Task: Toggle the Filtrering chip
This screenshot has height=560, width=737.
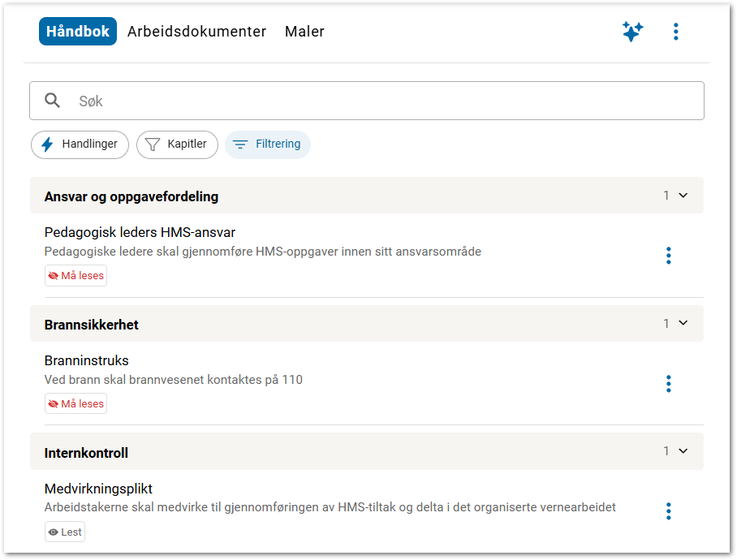Action: [x=267, y=144]
